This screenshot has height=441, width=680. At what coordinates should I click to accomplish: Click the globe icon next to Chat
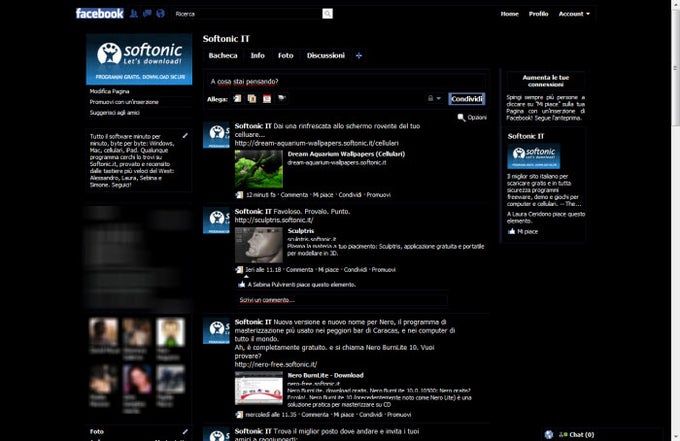click(549, 434)
